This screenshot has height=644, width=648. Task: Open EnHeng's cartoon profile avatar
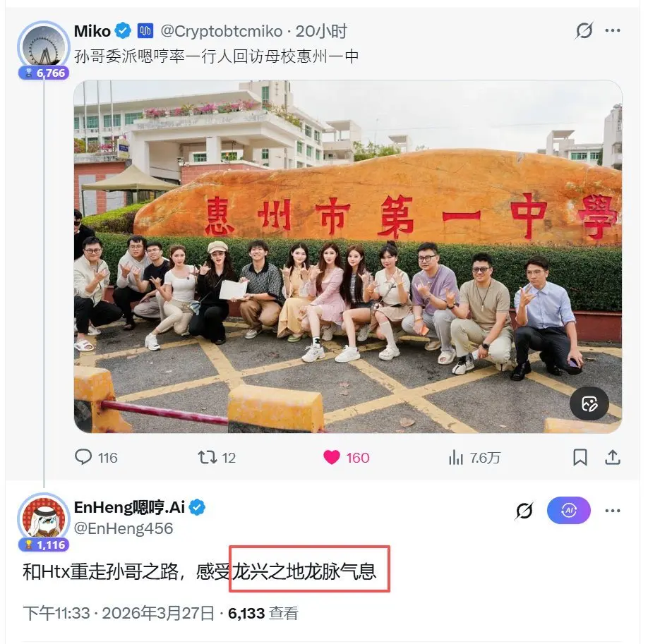(43, 518)
